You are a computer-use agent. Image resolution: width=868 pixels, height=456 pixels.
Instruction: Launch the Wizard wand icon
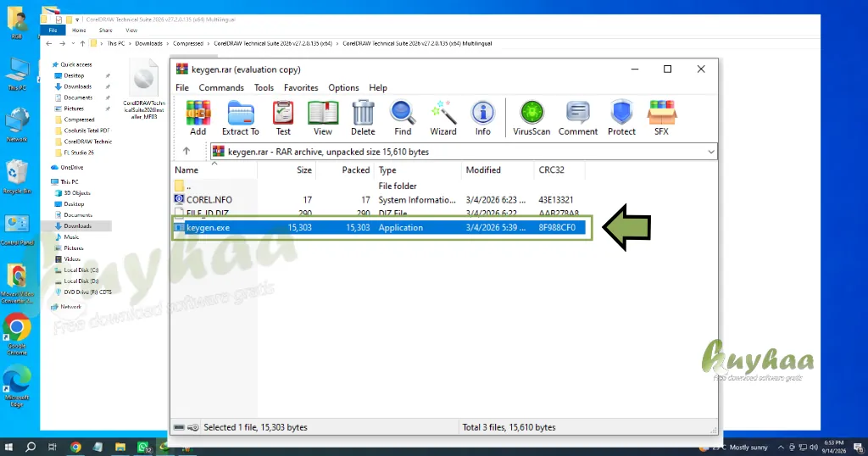443,118
